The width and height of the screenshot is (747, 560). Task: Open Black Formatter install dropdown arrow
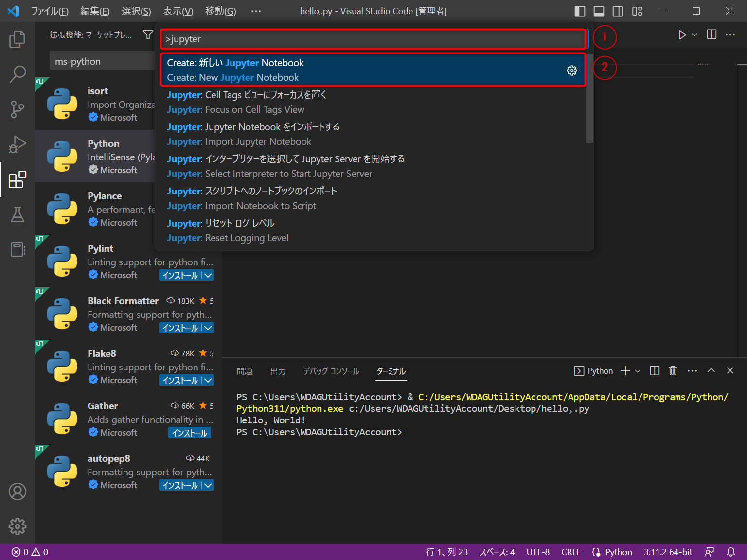click(208, 328)
